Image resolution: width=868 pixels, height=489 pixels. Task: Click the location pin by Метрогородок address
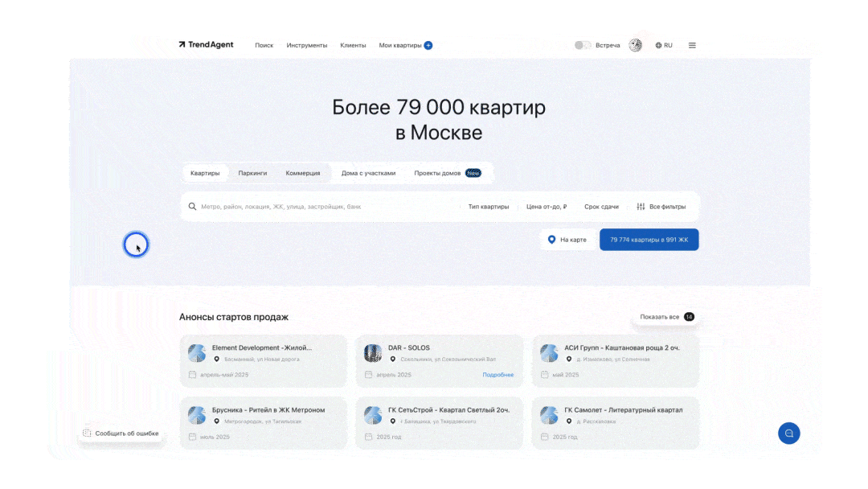[x=216, y=421]
